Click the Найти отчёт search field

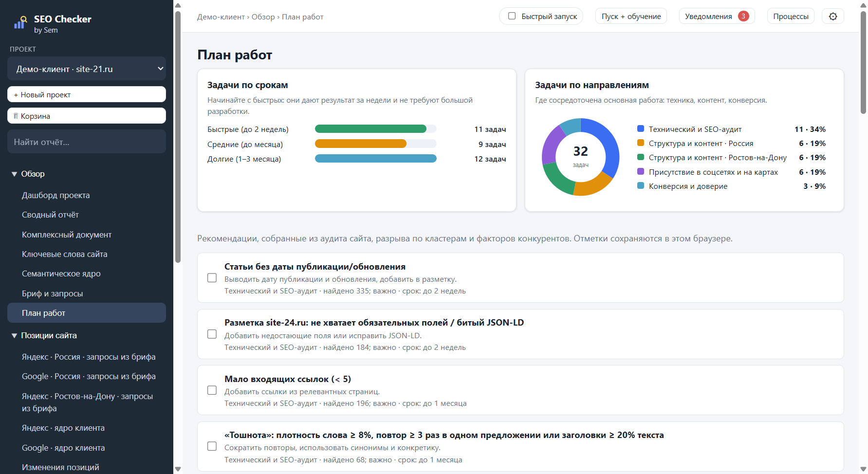(x=87, y=142)
